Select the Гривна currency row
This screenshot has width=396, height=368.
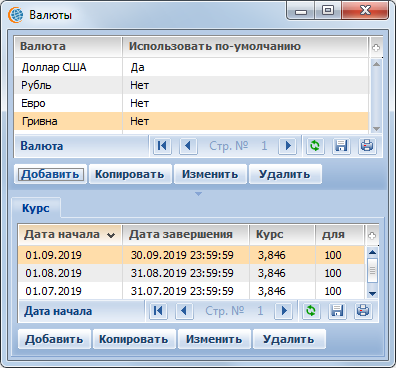(x=192, y=121)
